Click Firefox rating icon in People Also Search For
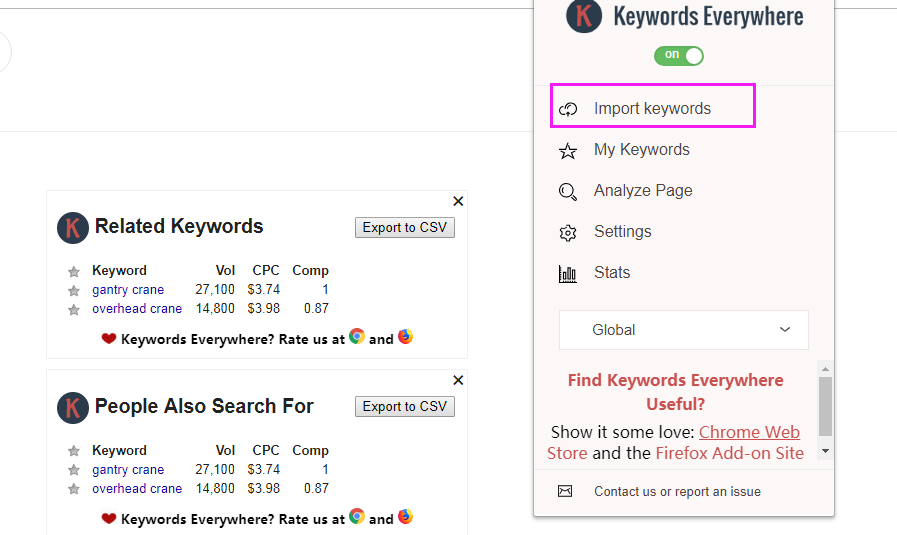 tap(406, 516)
